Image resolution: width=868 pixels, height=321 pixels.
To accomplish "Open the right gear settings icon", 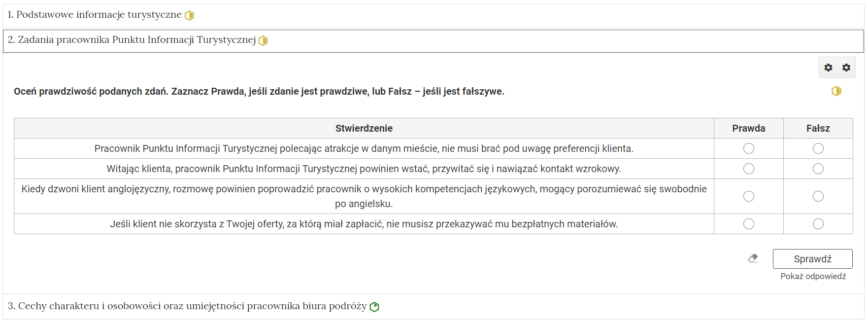I will (x=846, y=68).
